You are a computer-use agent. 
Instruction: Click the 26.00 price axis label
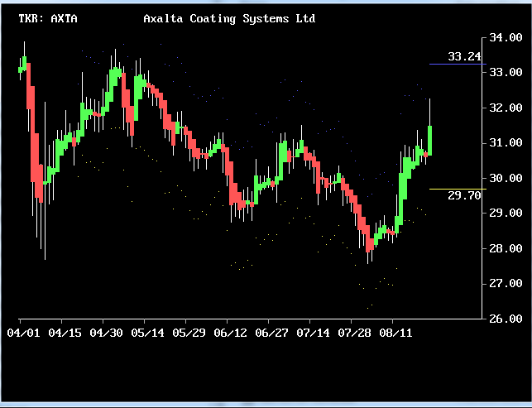click(506, 319)
